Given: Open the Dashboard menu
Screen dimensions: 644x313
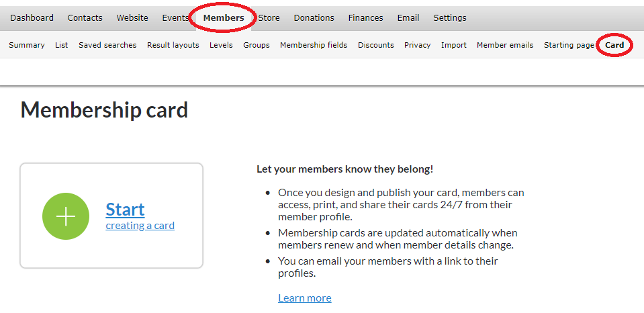Looking at the screenshot, I should pyautogui.click(x=32, y=18).
